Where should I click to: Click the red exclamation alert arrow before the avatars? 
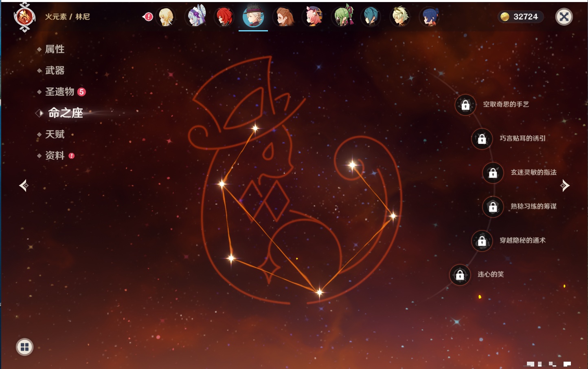tap(147, 17)
